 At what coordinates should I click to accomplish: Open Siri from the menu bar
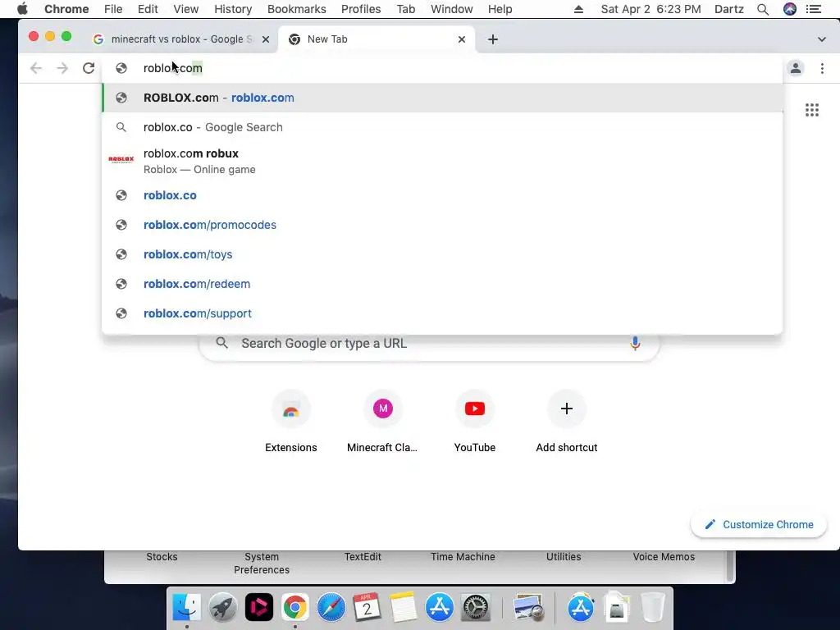tap(790, 9)
